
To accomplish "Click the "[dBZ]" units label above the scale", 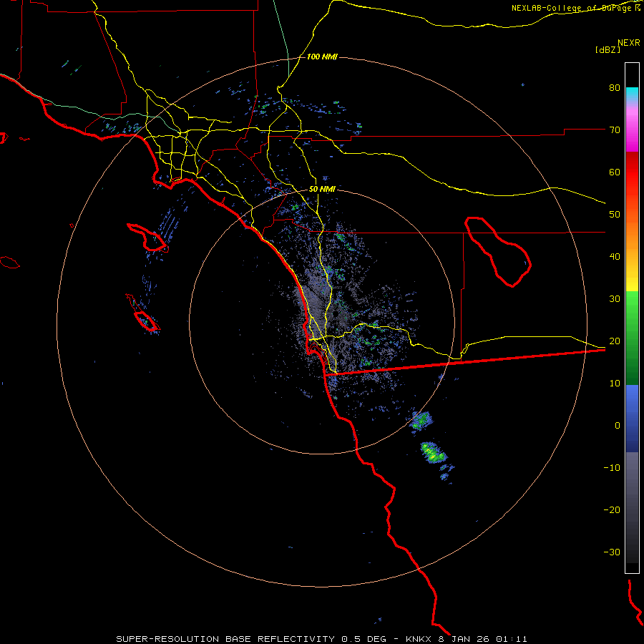I will point(608,49).
